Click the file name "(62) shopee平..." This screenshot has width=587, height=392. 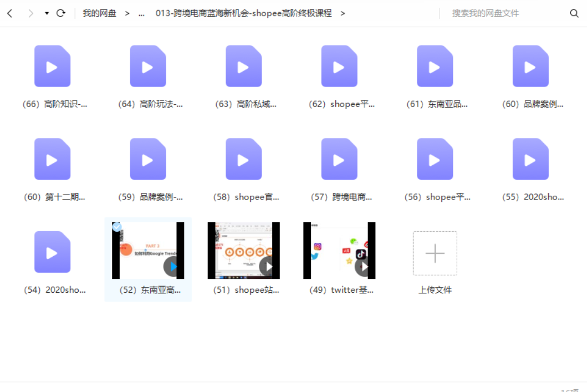341,104
